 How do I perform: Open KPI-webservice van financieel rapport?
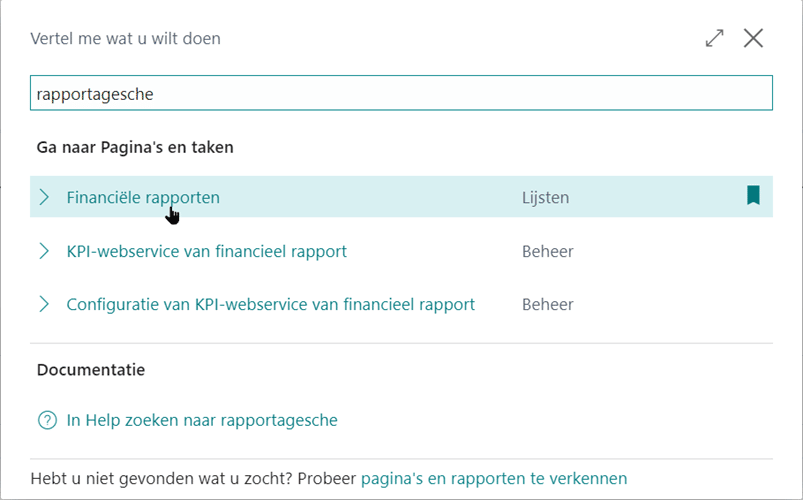[206, 251]
